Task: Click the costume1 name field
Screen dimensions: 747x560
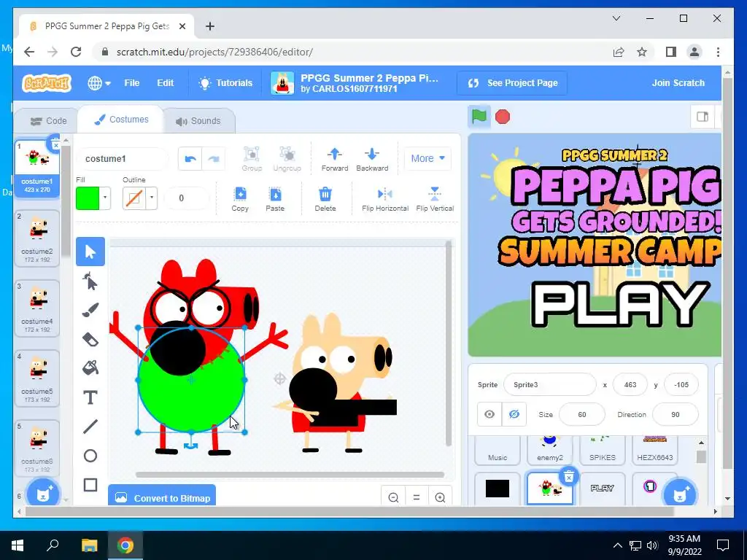Action: coord(123,158)
